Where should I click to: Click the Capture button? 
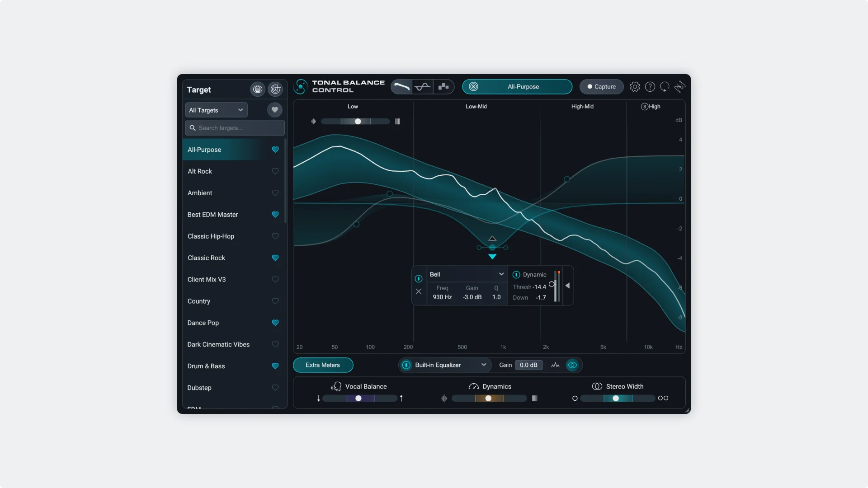[x=601, y=87]
